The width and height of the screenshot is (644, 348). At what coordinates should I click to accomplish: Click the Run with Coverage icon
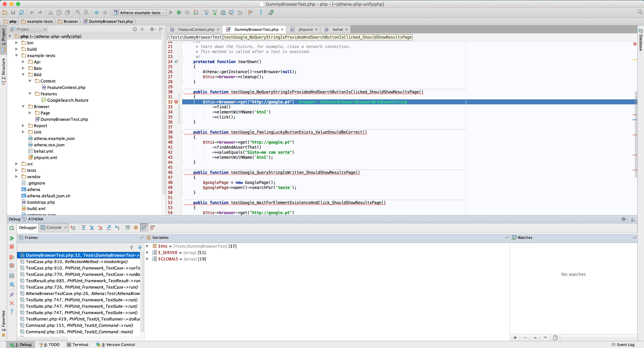point(187,12)
